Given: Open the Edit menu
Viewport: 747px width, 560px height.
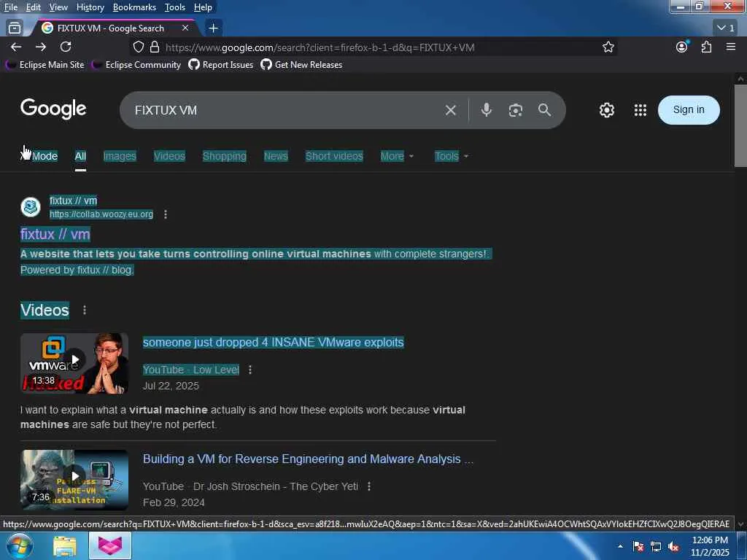Looking at the screenshot, I should point(33,7).
